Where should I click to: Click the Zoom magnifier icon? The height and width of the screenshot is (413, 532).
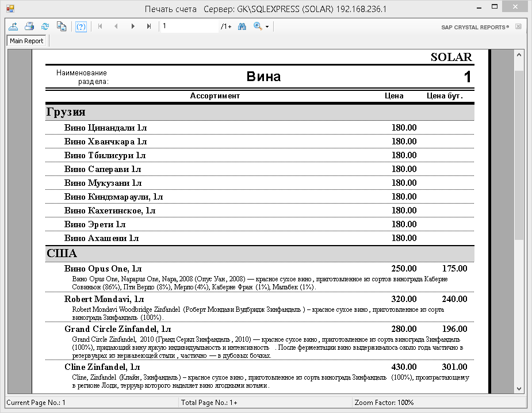[x=258, y=26]
